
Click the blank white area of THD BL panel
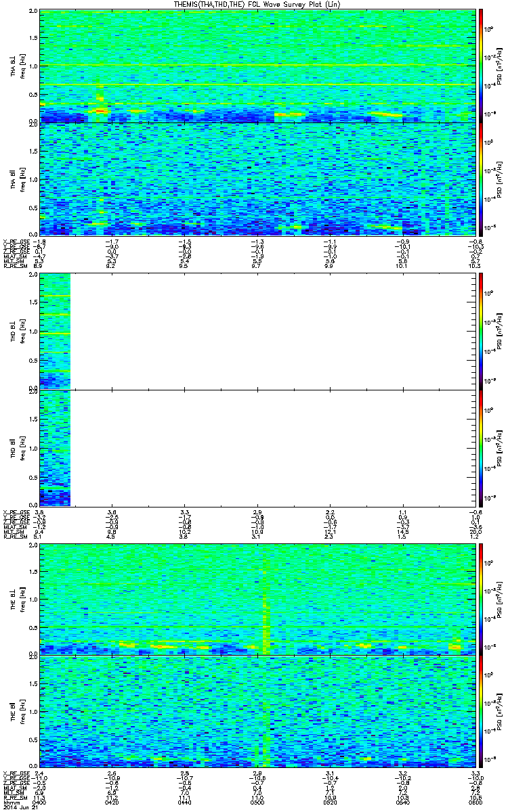coord(271,331)
